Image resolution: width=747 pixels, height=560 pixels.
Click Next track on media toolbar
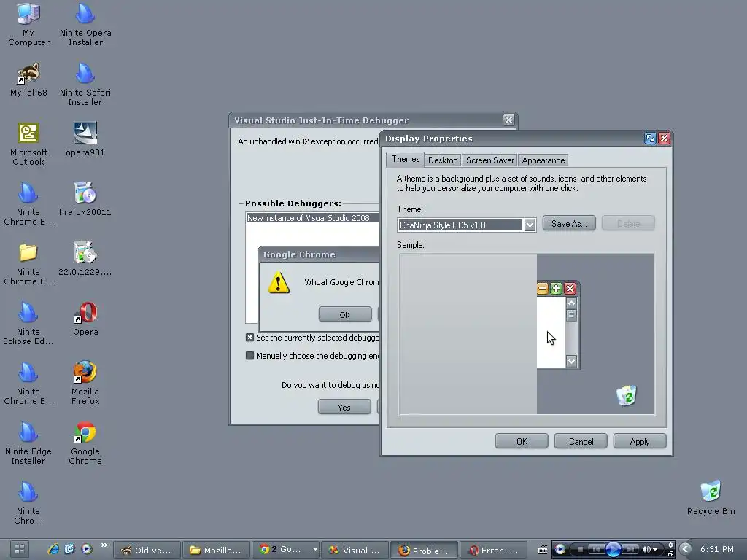[630, 550]
